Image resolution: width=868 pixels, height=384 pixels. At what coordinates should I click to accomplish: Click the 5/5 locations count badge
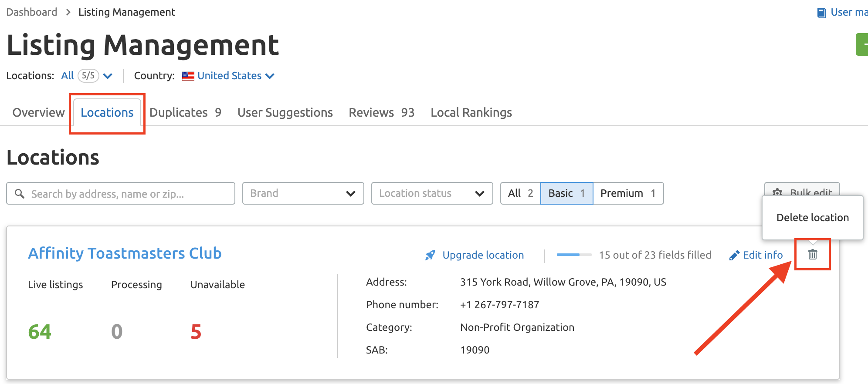pos(88,76)
